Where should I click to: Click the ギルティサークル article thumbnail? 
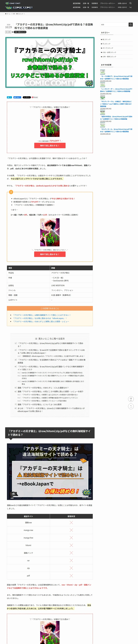coord(103,97)
